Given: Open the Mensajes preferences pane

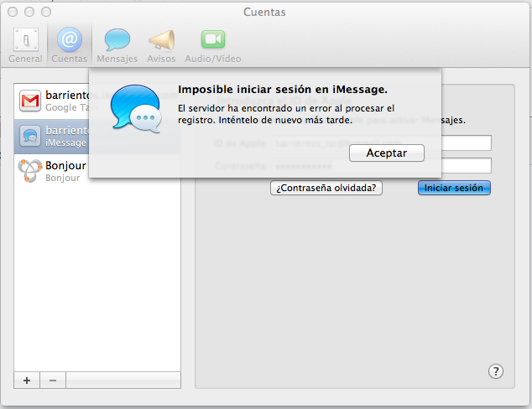Looking at the screenshot, I should (117, 45).
